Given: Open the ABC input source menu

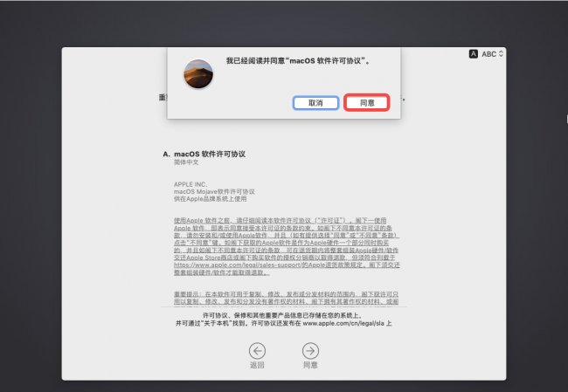Looking at the screenshot, I should pyautogui.click(x=492, y=54).
